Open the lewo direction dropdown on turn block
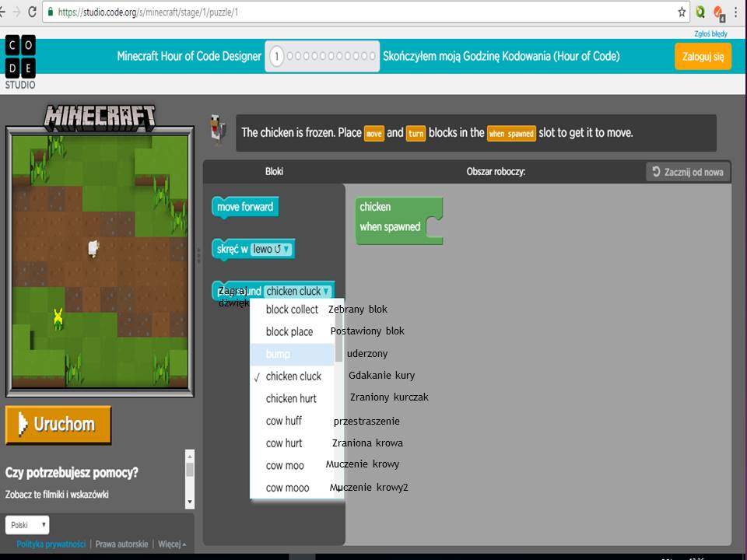 click(272, 249)
